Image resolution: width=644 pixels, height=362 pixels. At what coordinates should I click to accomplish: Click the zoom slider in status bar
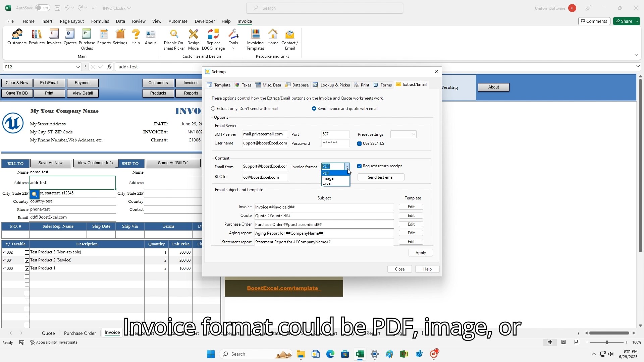pyautogui.click(x=606, y=342)
